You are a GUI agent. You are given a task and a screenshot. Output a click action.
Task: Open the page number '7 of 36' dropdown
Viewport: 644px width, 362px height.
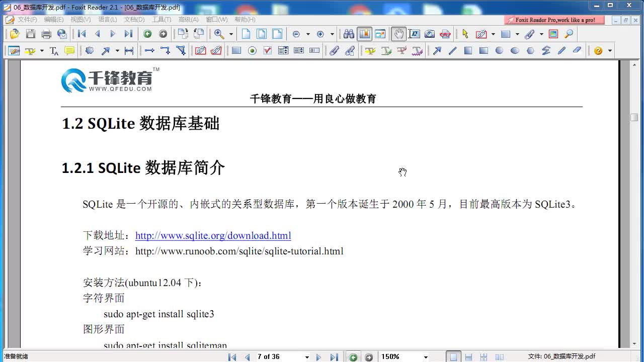(x=307, y=357)
